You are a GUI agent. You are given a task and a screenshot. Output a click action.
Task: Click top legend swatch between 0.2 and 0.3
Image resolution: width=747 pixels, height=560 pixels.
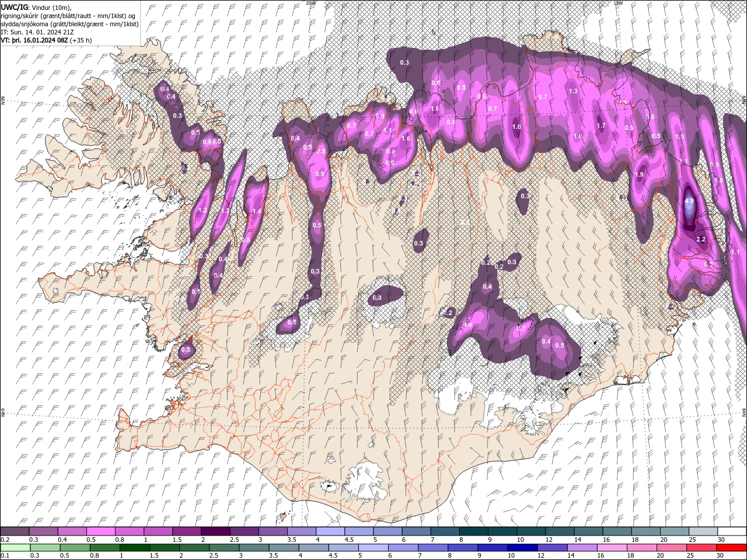15,531
